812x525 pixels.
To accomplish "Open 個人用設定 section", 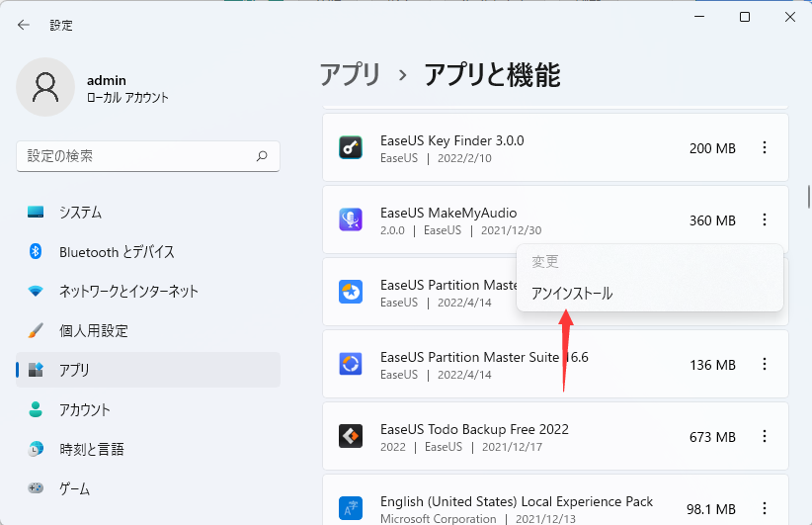I will coord(148,330).
